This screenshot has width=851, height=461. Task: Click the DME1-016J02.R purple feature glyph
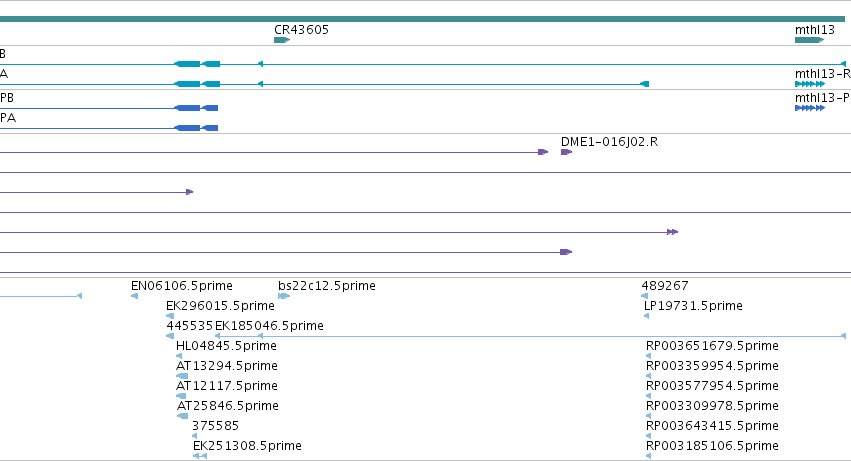coord(567,152)
